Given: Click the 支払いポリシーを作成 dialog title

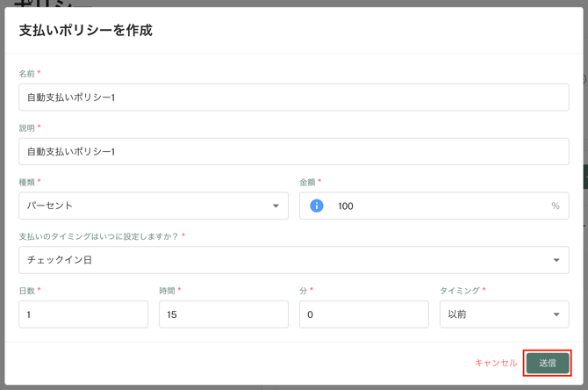Looking at the screenshot, I should [86, 30].
